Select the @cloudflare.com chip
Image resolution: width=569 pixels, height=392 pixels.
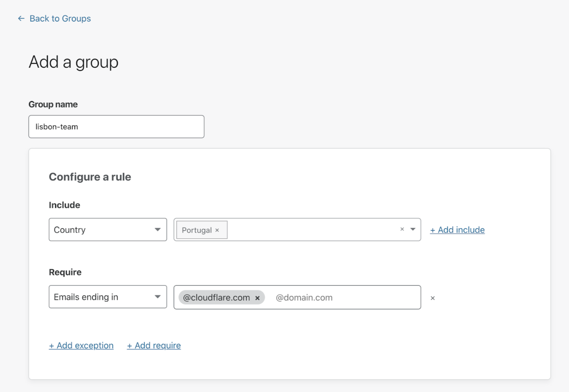click(x=216, y=297)
